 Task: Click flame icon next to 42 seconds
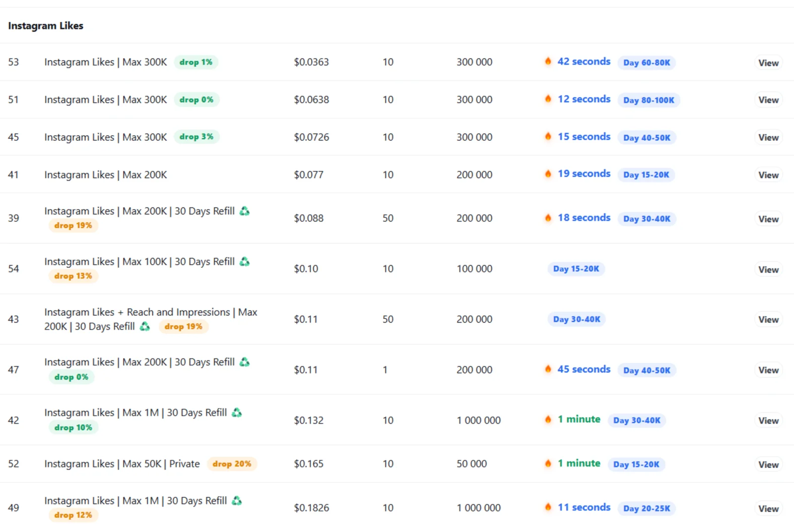click(x=548, y=61)
